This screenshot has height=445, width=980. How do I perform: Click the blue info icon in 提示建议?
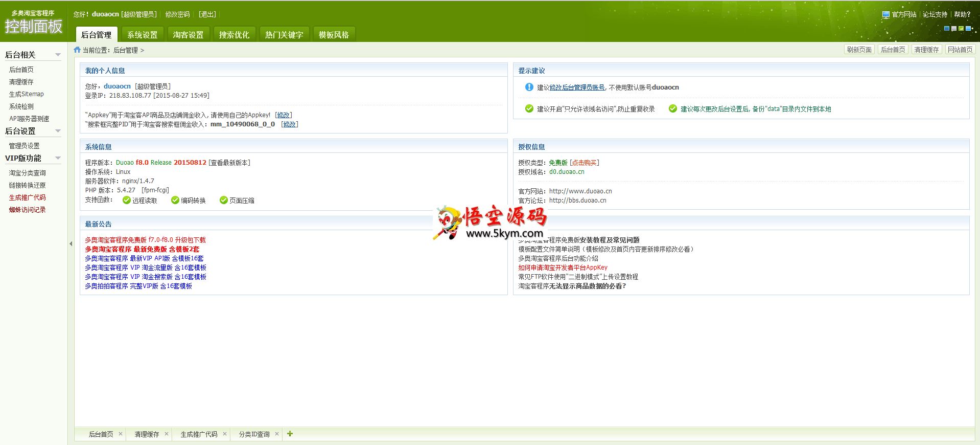click(x=529, y=87)
